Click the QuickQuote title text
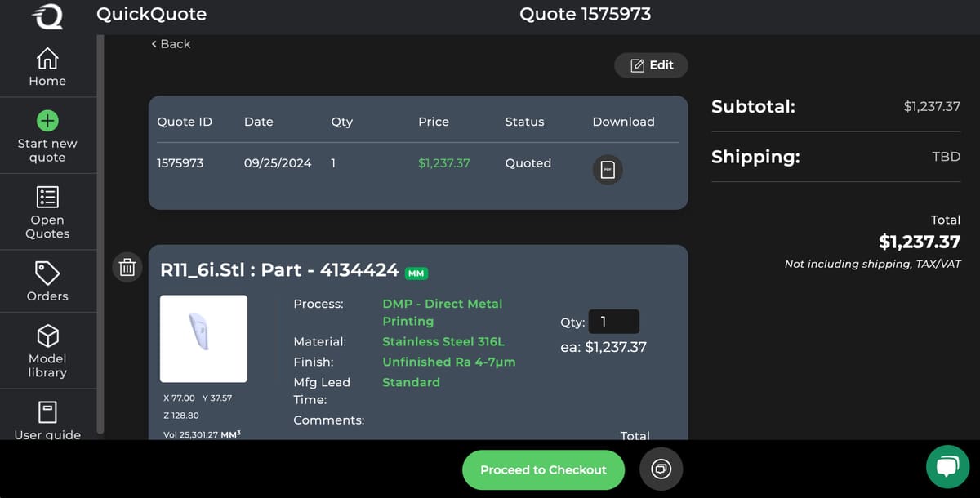The width and height of the screenshot is (980, 498). pos(151,14)
